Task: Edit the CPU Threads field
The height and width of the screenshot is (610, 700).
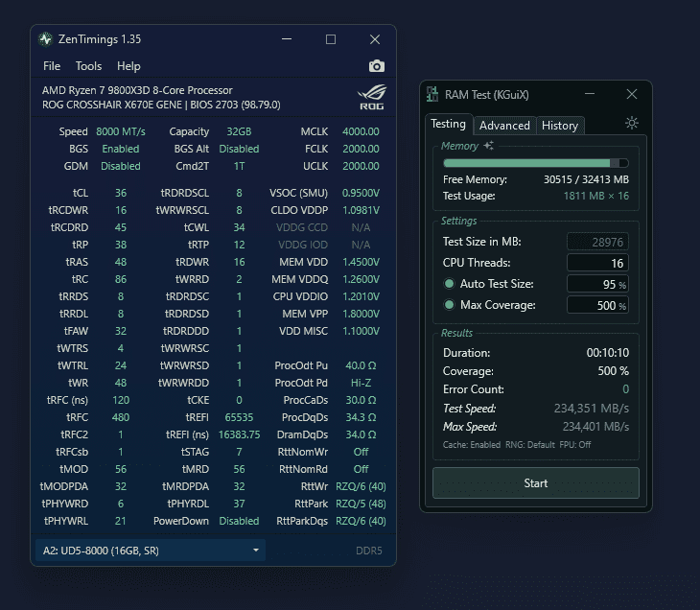Action: coord(597,263)
